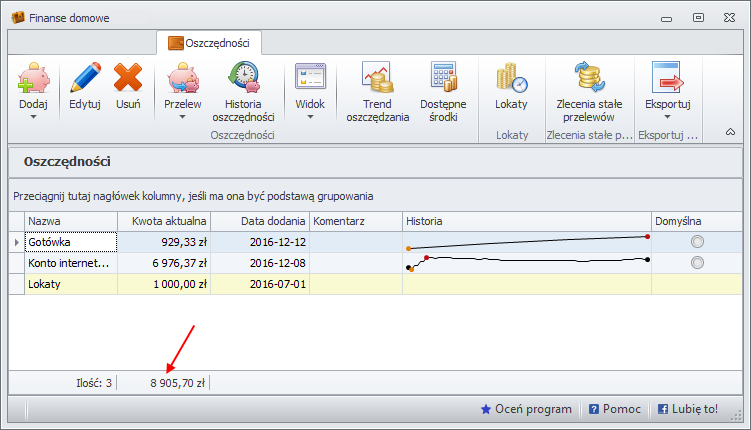The image size is (751, 430).
Task: Click the Lubię to! Facebook link
Action: point(688,409)
